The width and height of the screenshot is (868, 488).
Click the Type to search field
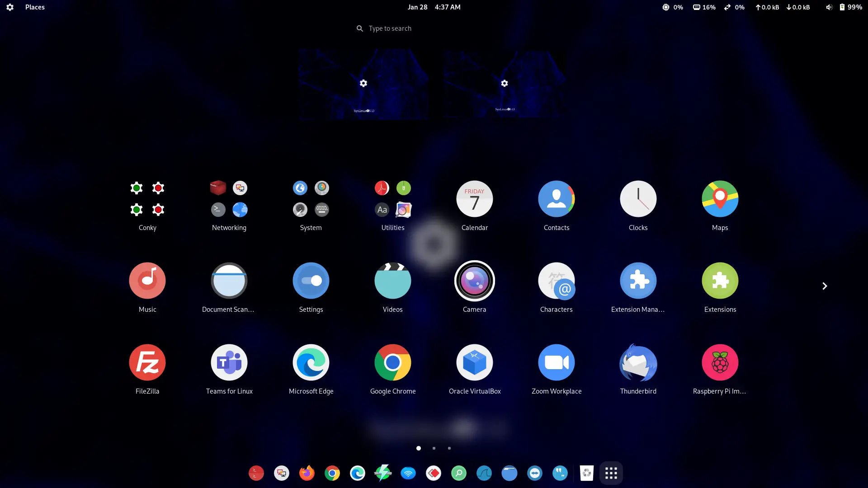tap(390, 28)
